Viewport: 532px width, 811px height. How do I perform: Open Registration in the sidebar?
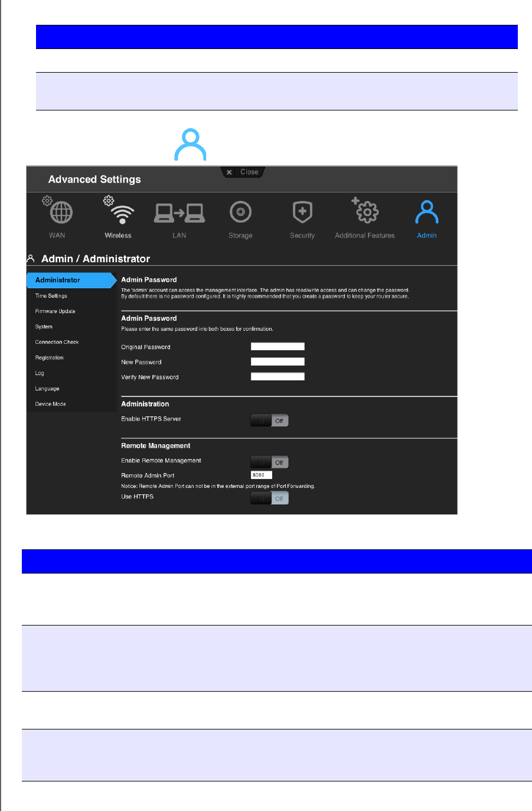pos(50,358)
